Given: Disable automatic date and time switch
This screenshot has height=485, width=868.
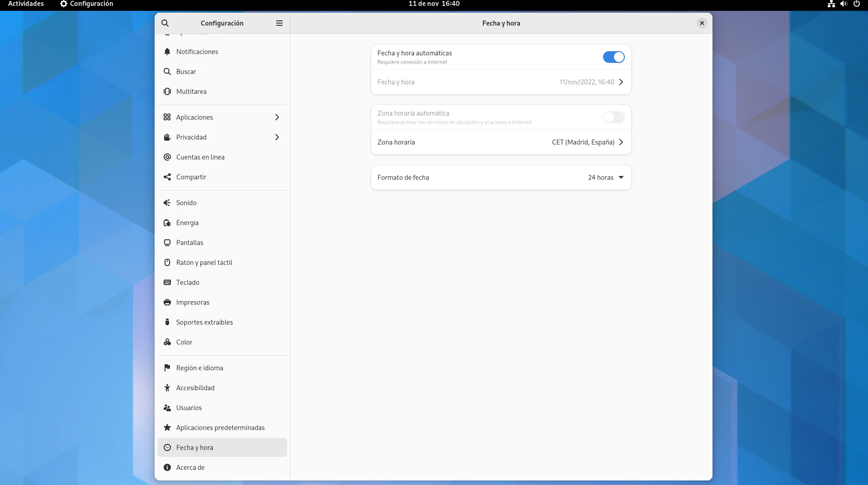Looking at the screenshot, I should pos(613,57).
